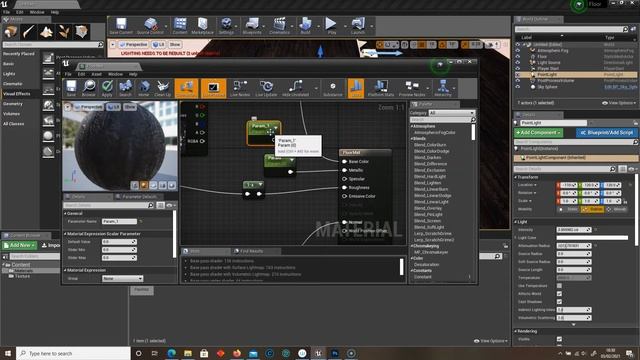The width and height of the screenshot is (640, 360).
Task: Toggle Hide Unrelated nodes button
Action: coord(295,88)
